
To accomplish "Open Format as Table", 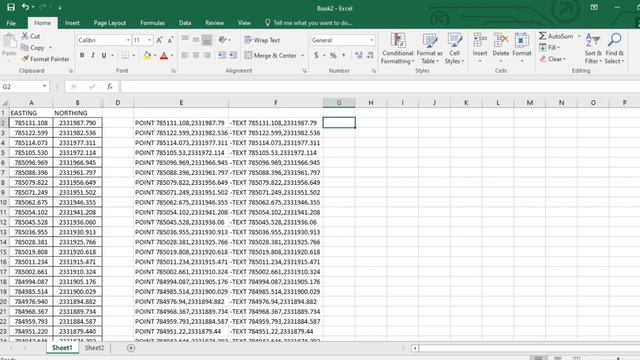I will (x=429, y=49).
